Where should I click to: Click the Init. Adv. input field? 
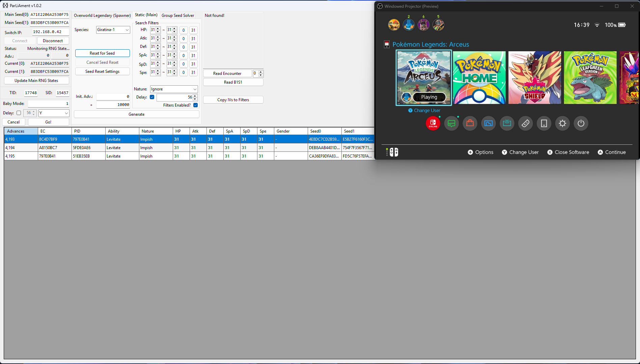[x=113, y=96]
